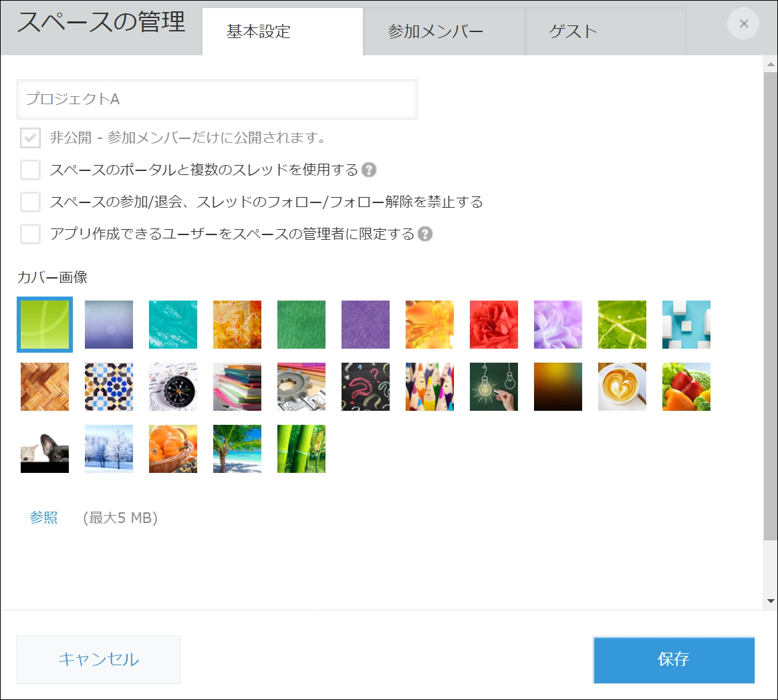Enable the participation and follow restriction checkbox
Screen dimensions: 778x700
[x=30, y=202]
